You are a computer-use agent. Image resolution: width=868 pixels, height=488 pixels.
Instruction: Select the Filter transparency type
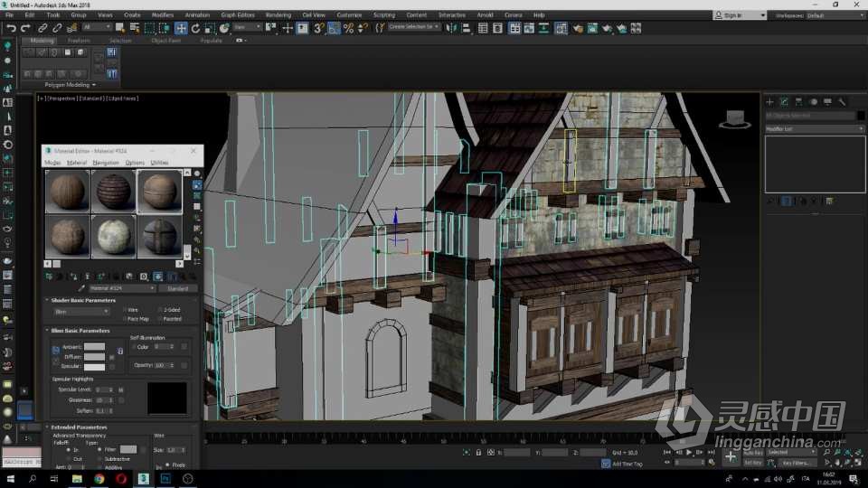tap(99, 449)
